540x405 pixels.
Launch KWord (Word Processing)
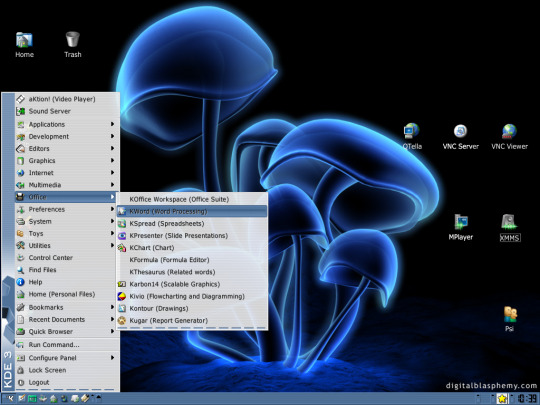pos(192,211)
